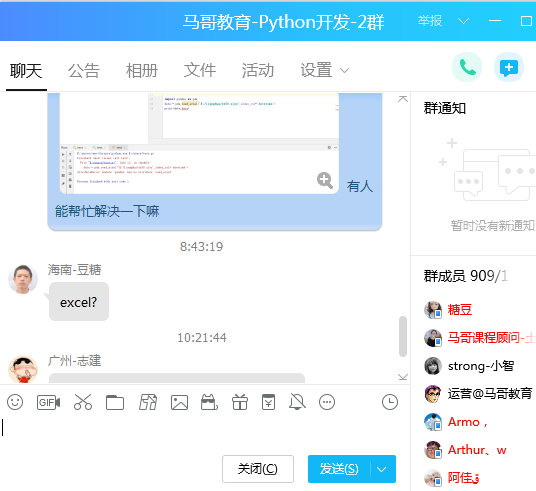
Task: Click strong-小智's avatar in member list
Action: tap(433, 366)
